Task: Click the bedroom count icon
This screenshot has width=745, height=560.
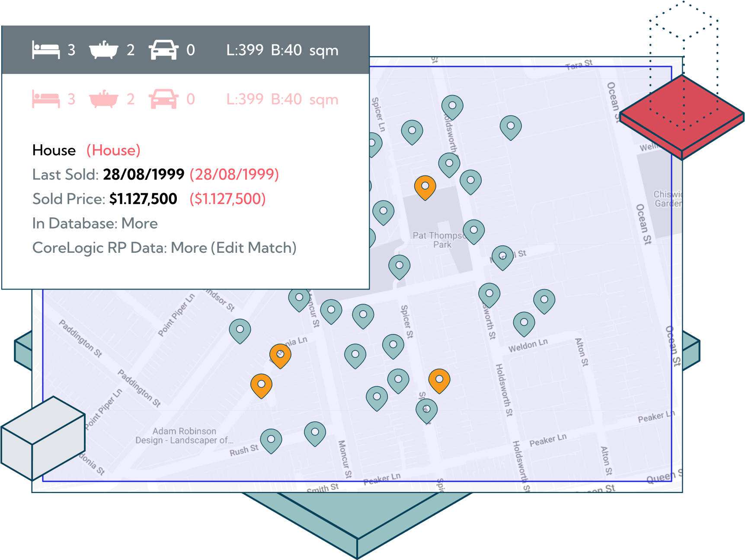Action: click(x=45, y=49)
